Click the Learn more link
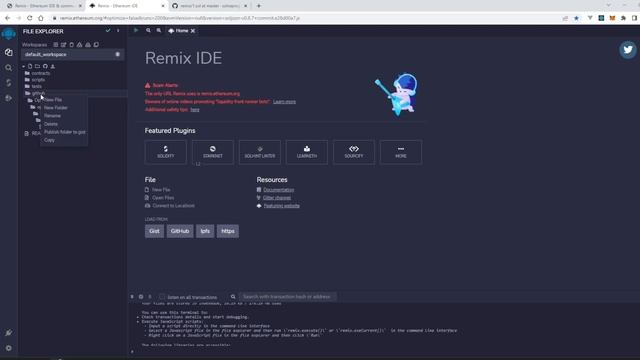This screenshot has width=640, height=360. pos(284,102)
